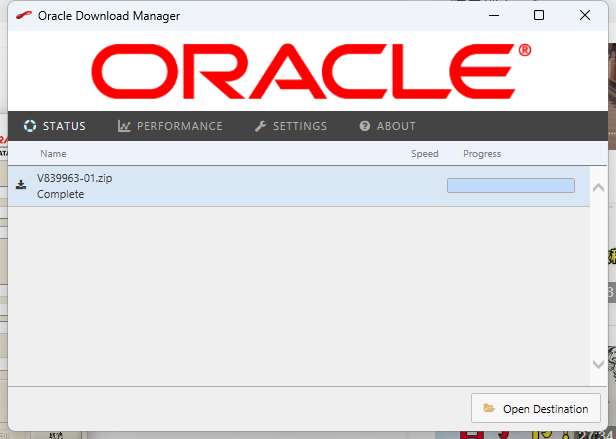Viewport: 616px width, 439px height.
Task: Close the Oracle Download Manager window
Action: [x=585, y=15]
